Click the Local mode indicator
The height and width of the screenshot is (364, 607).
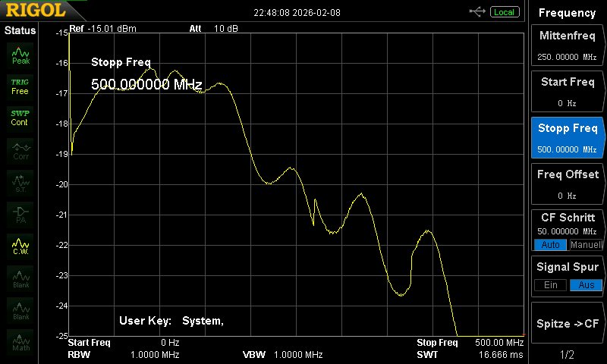pos(503,12)
